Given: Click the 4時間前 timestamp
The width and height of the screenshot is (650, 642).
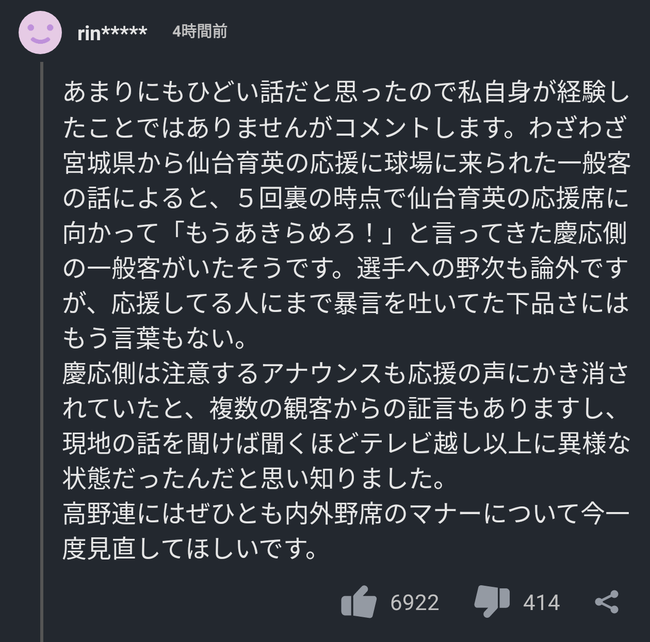Looking at the screenshot, I should pos(200,31).
